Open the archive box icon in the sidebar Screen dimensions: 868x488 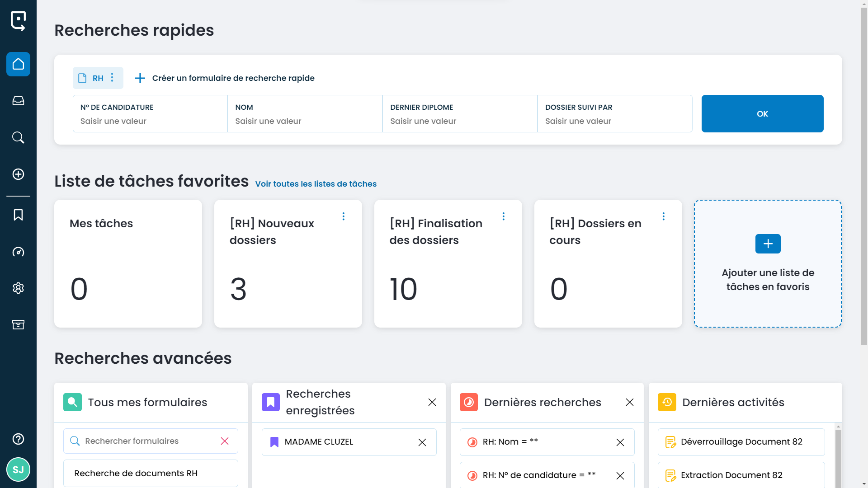click(18, 324)
